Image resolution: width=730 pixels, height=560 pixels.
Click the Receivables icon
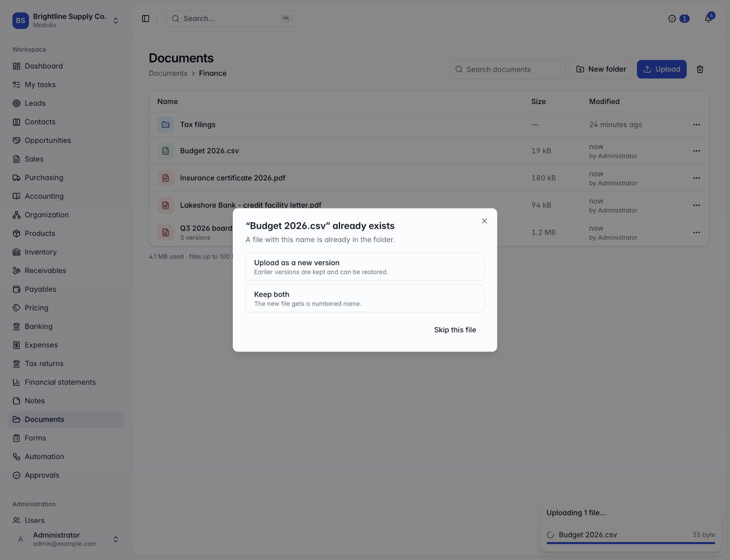pyautogui.click(x=16, y=271)
